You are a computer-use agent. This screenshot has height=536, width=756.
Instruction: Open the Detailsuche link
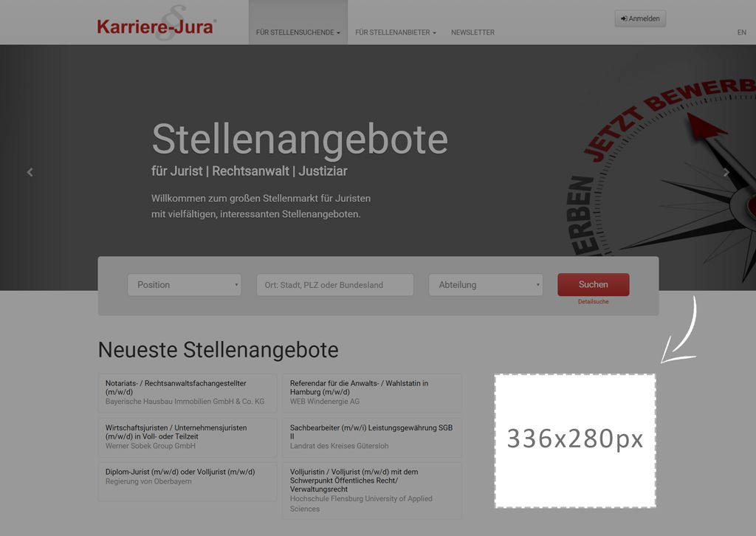593,302
